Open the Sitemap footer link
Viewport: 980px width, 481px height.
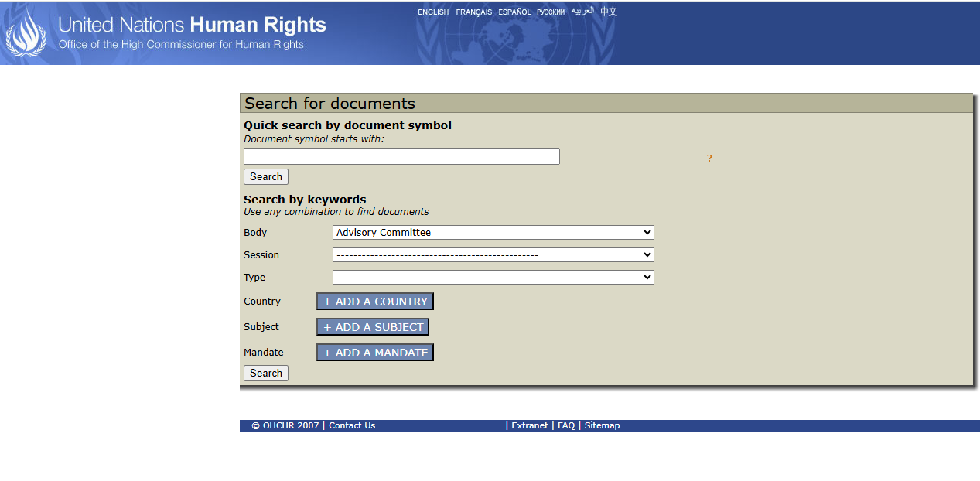click(x=602, y=425)
